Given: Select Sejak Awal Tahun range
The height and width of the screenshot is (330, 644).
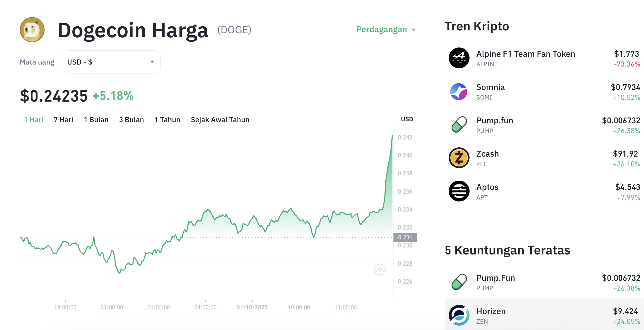Looking at the screenshot, I should tap(220, 120).
